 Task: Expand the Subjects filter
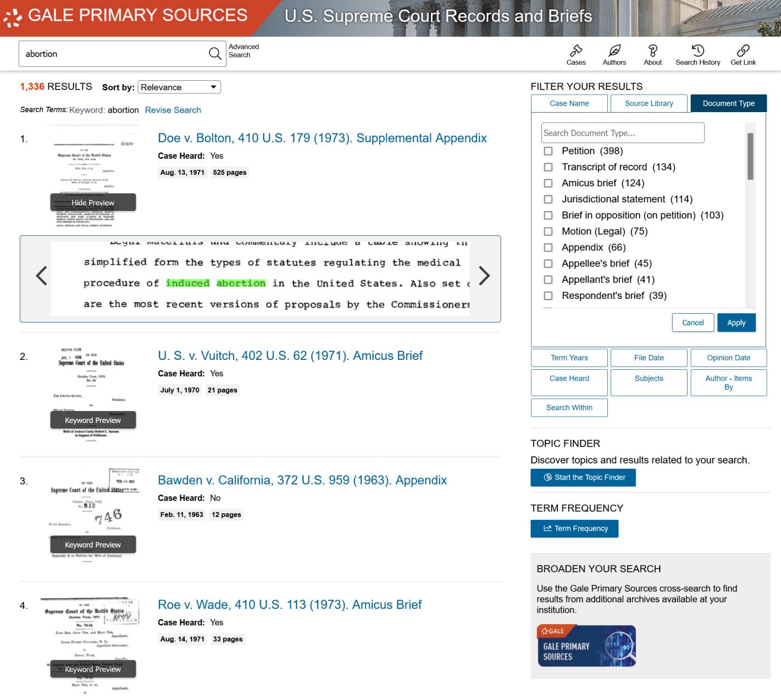649,382
